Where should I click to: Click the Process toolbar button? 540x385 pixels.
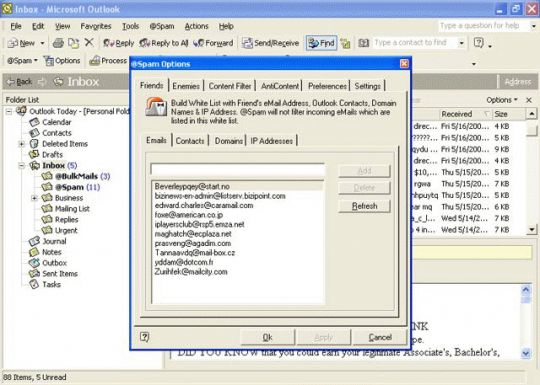click(x=108, y=61)
